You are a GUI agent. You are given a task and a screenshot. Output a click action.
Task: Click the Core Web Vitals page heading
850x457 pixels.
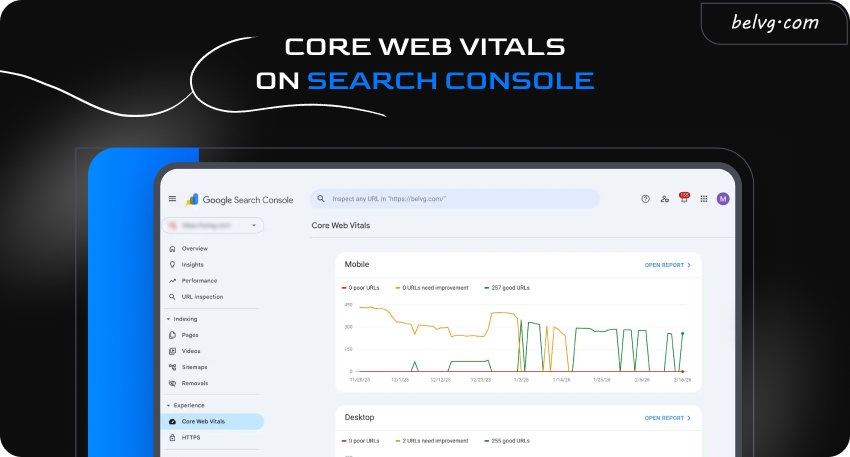(x=340, y=226)
